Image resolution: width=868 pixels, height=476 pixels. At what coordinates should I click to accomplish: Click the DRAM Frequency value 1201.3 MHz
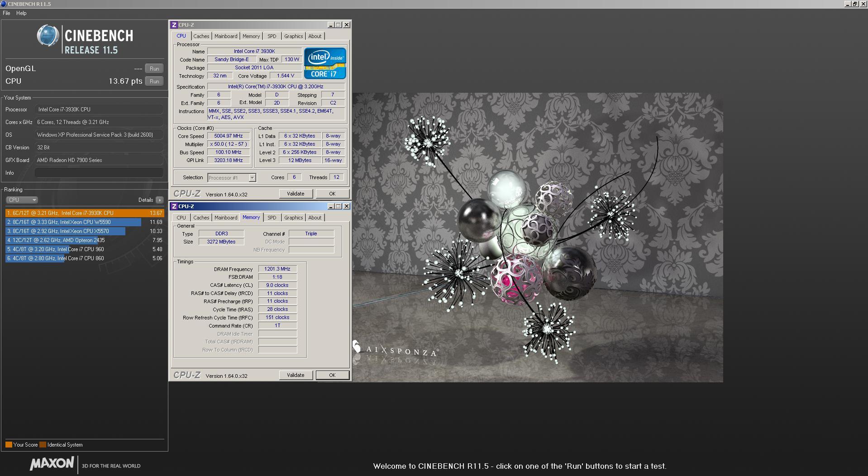pos(277,269)
